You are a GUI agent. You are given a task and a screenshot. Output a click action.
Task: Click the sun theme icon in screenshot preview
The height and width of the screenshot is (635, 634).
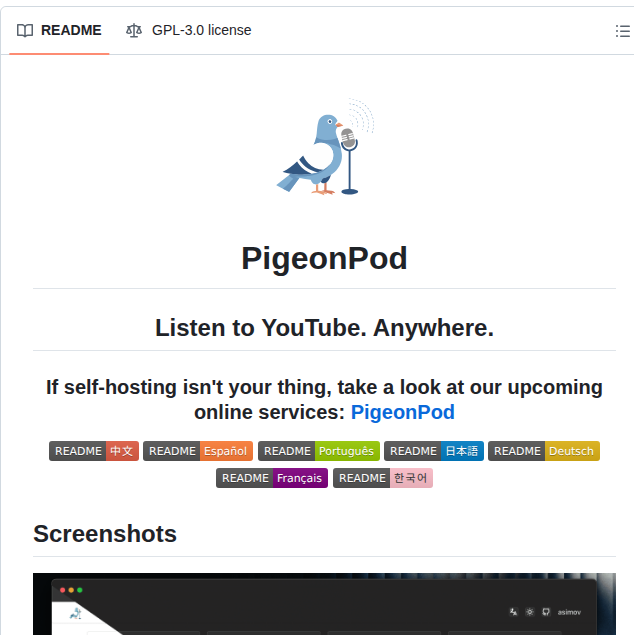coord(530,612)
